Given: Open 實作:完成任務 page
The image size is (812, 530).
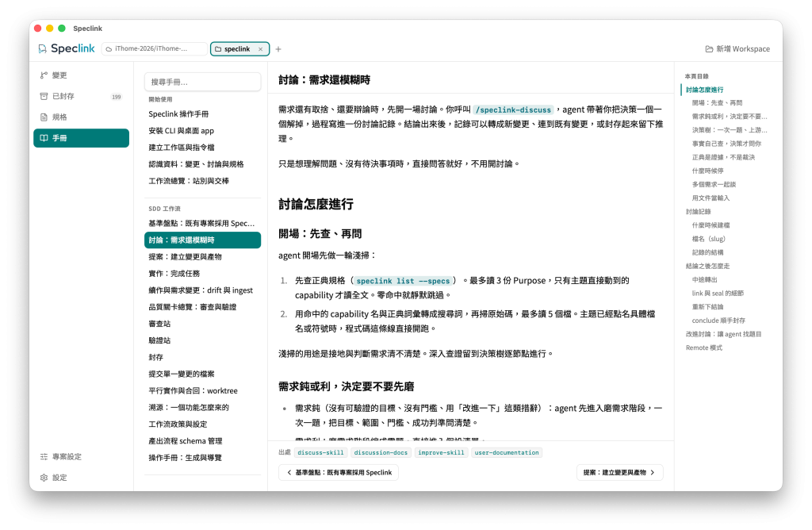Looking at the screenshot, I should coord(202,274).
